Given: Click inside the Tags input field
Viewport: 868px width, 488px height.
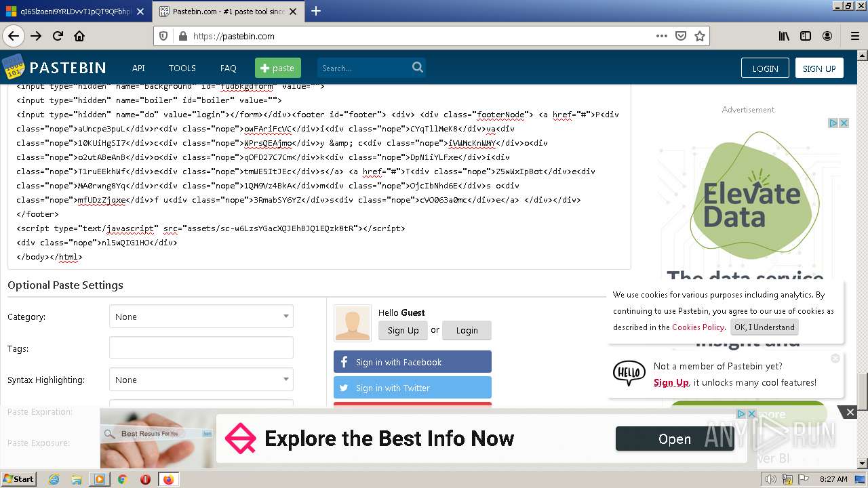Looking at the screenshot, I should pos(201,348).
